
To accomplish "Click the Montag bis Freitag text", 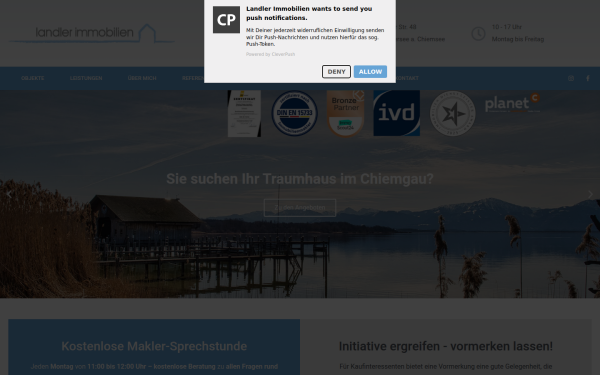I will [x=518, y=39].
